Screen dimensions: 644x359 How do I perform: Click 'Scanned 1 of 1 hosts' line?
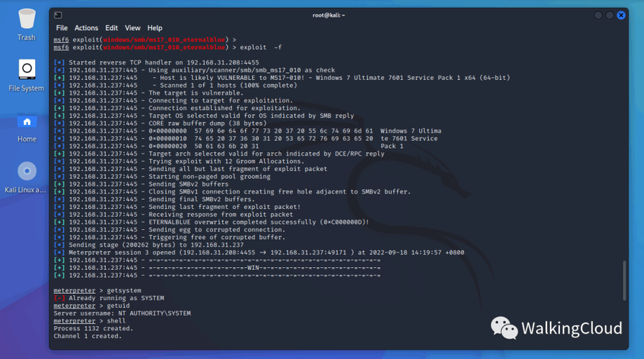point(175,85)
